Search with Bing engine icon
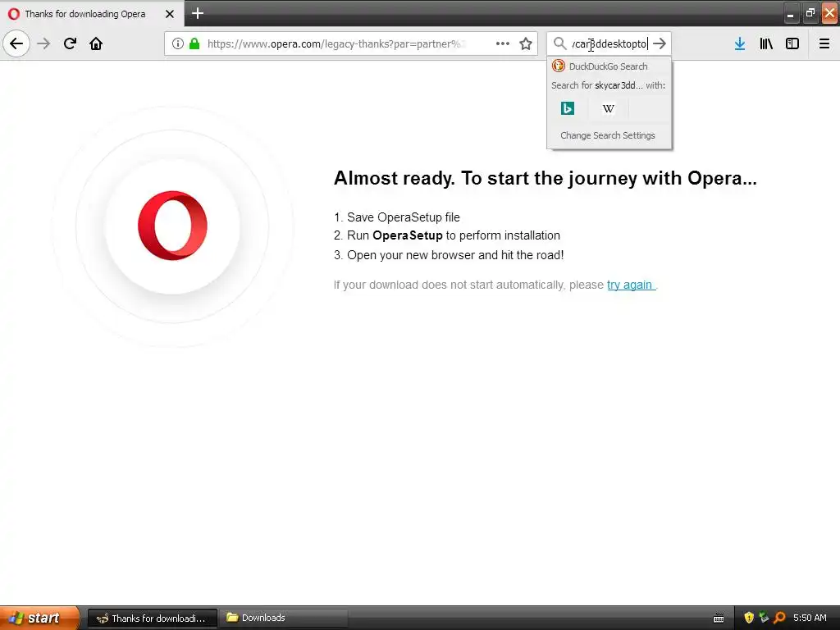Image resolution: width=840 pixels, height=630 pixels. click(x=568, y=109)
